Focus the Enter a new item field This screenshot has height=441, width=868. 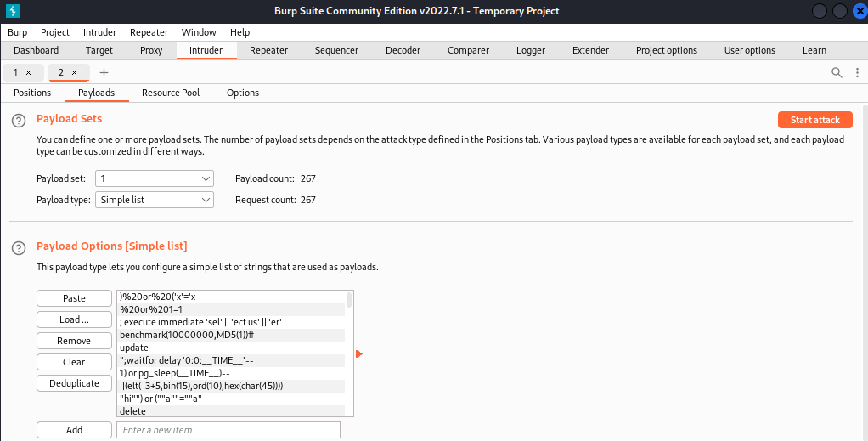[228, 429]
